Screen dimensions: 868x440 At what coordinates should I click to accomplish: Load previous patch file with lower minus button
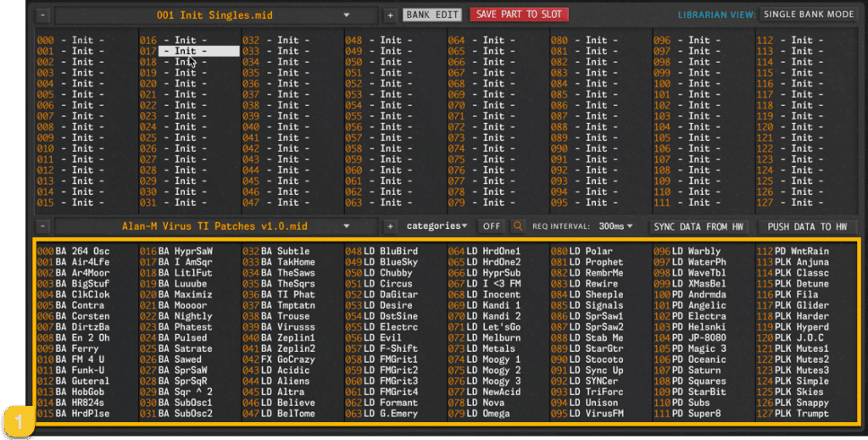coord(42,226)
